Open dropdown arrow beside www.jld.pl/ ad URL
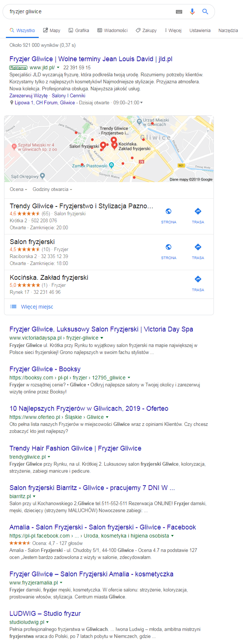 [58, 68]
